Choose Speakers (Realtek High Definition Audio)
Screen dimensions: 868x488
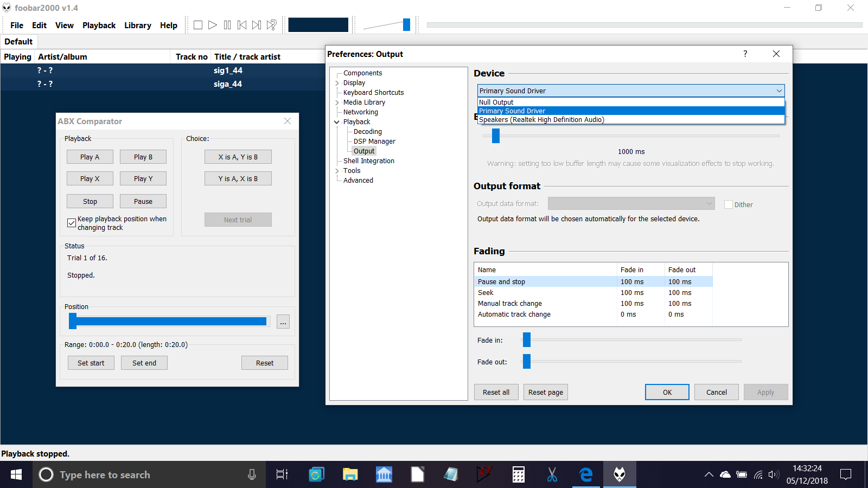pos(631,119)
